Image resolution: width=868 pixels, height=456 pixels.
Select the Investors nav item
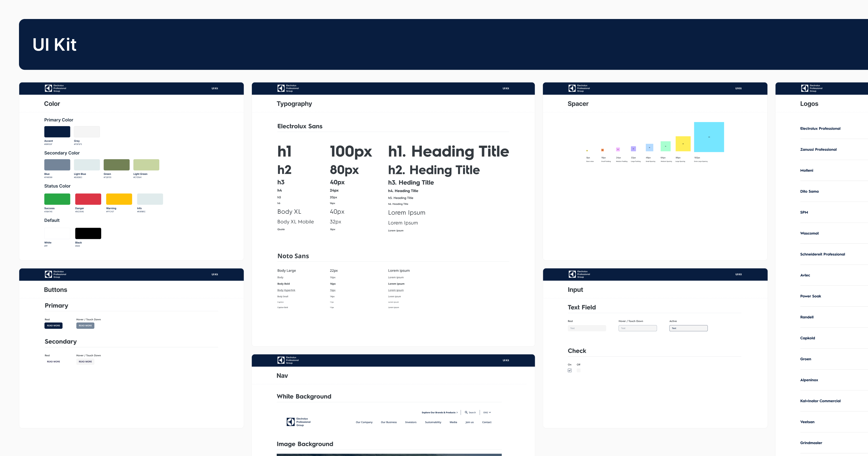click(x=411, y=422)
